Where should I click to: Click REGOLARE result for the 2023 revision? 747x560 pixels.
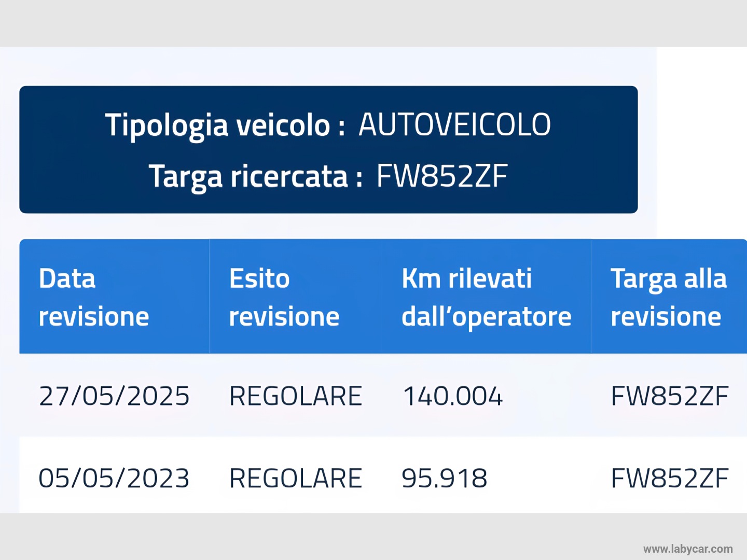pyautogui.click(x=296, y=478)
